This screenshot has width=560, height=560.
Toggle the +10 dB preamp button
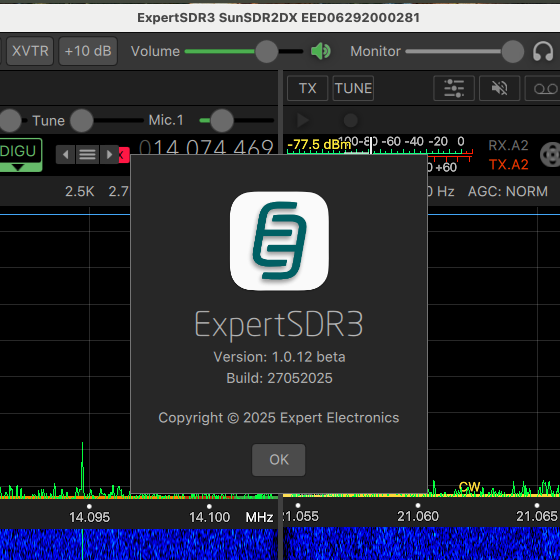88,51
